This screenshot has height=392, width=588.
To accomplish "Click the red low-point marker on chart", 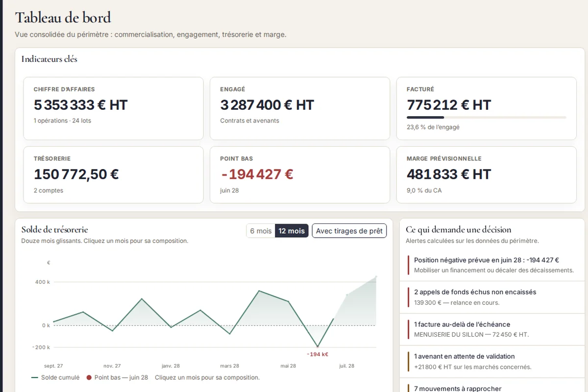I will tap(318, 346).
